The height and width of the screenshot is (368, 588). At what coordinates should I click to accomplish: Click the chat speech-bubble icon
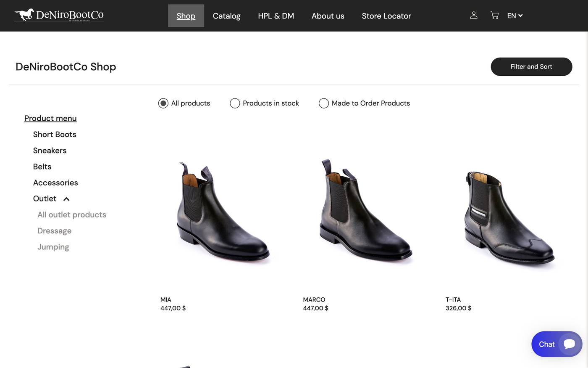point(570,344)
